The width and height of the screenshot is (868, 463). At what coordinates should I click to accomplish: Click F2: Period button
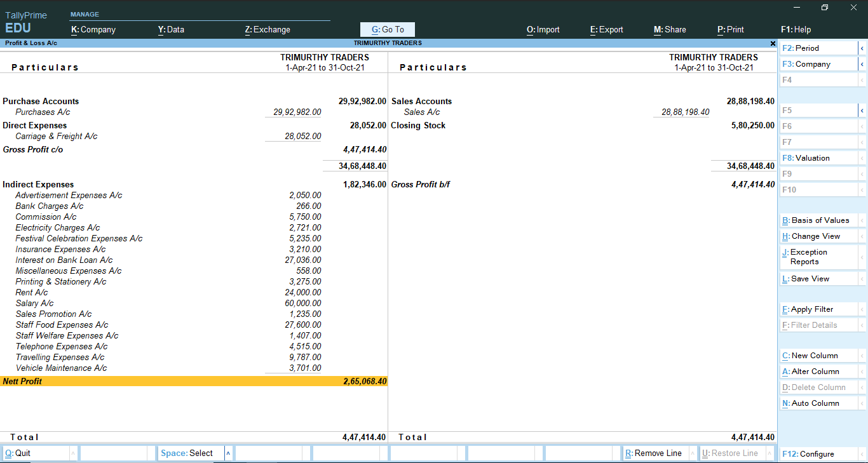tap(818, 48)
